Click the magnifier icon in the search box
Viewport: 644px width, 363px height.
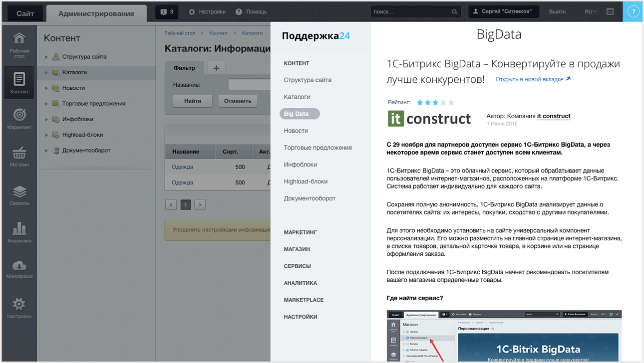pos(454,11)
